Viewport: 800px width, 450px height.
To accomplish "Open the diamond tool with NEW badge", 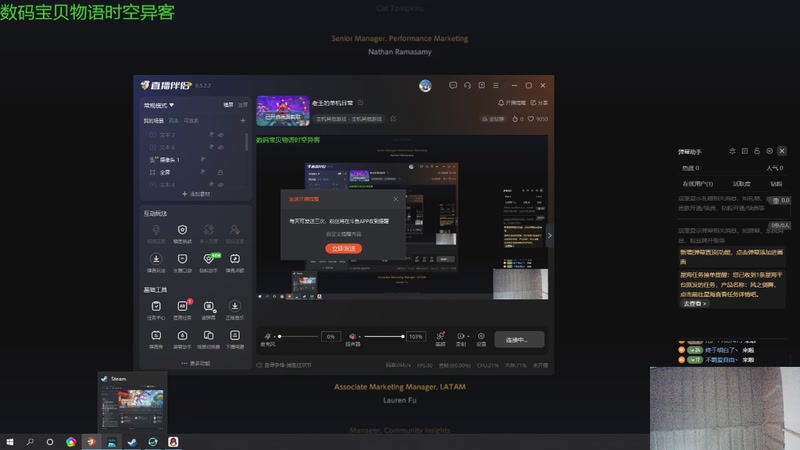I will [209, 259].
